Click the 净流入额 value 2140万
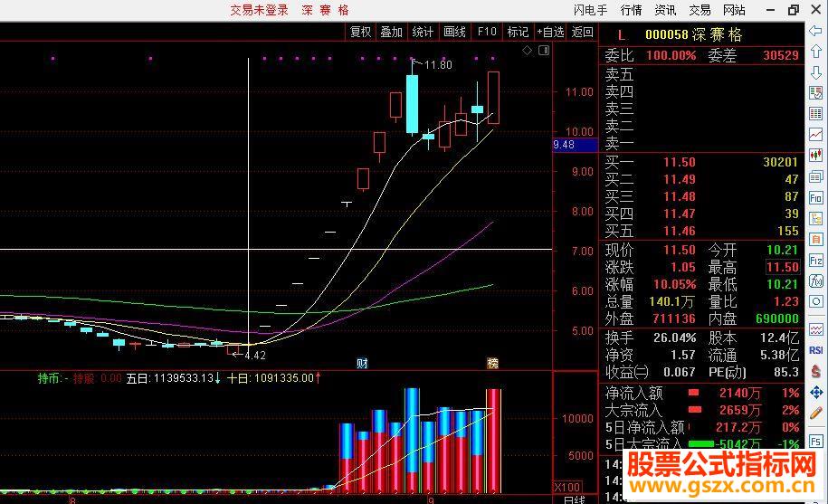The image size is (828, 504). point(740,394)
